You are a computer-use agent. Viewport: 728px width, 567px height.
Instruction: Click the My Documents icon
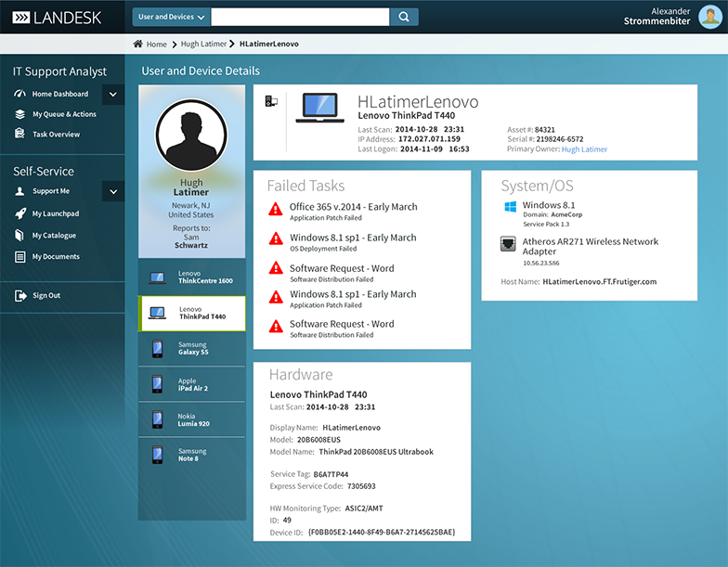coord(20,257)
